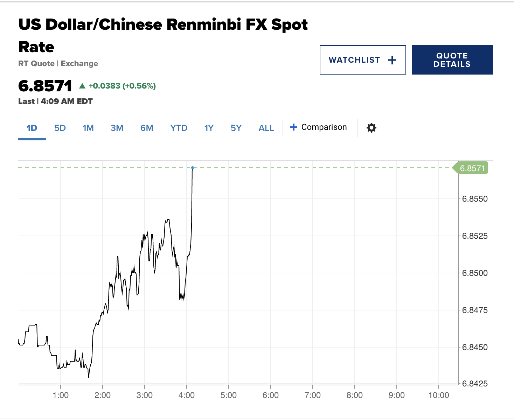The image size is (514, 420).
Task: Click the green 6.8571 price flag on chart
Action: pyautogui.click(x=471, y=168)
